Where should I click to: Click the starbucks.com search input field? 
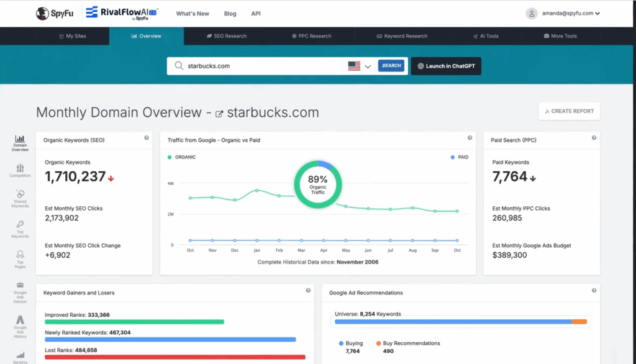[x=261, y=66]
